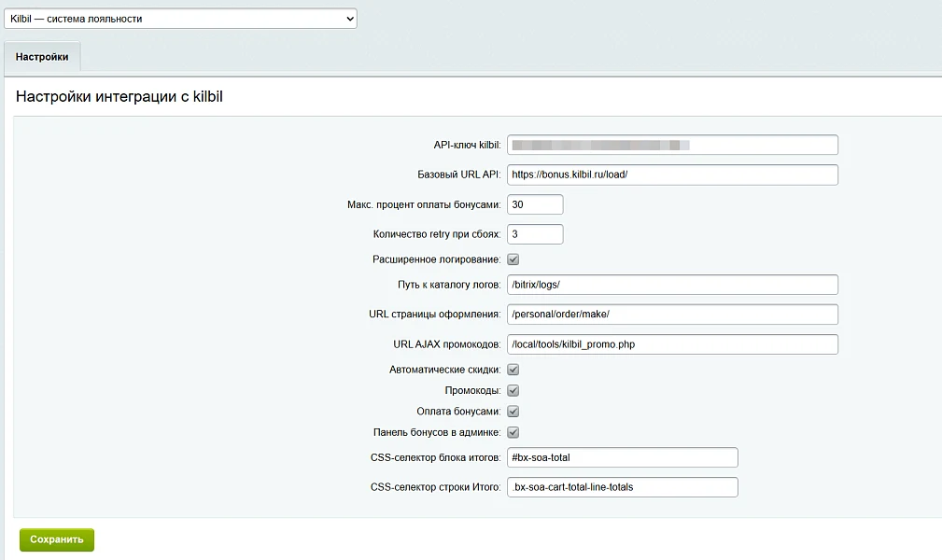Click the Количество retry при сбоях label

pos(437,234)
